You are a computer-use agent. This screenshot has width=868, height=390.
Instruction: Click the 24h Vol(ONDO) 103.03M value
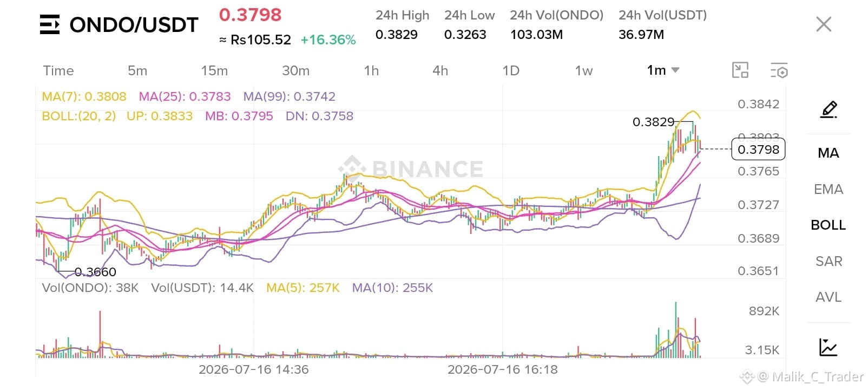pyautogui.click(x=536, y=35)
